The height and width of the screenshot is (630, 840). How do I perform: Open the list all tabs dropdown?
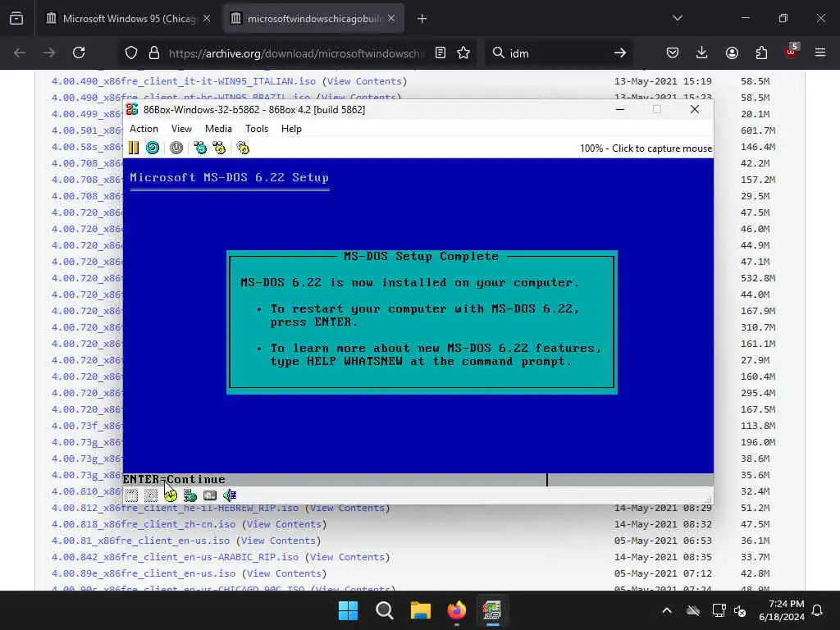pos(677,18)
